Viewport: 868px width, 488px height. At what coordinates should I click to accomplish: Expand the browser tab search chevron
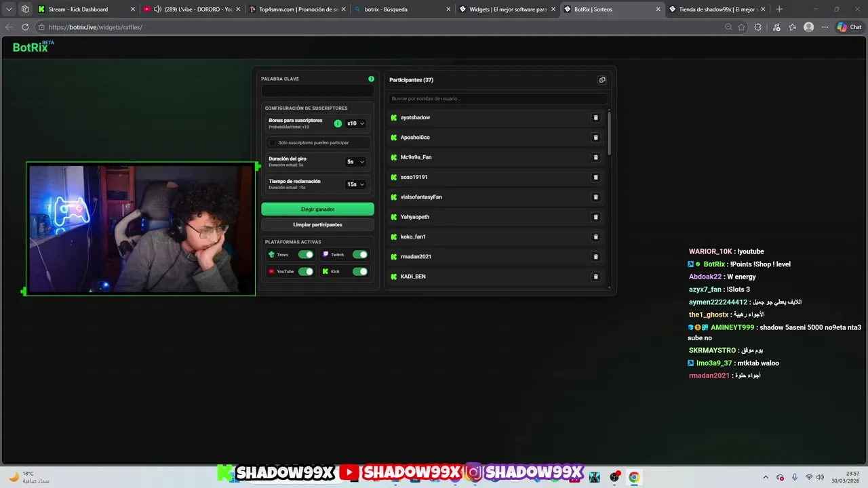tap(9, 9)
